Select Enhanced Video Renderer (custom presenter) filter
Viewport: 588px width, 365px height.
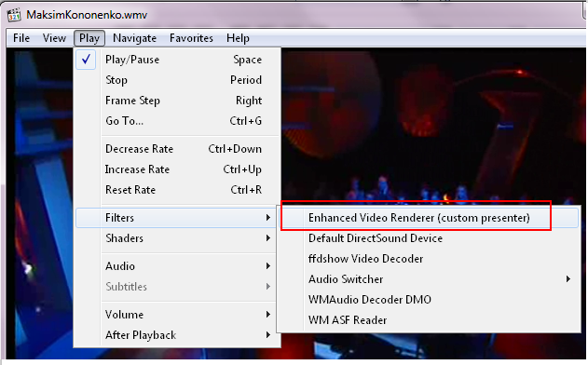click(x=429, y=218)
